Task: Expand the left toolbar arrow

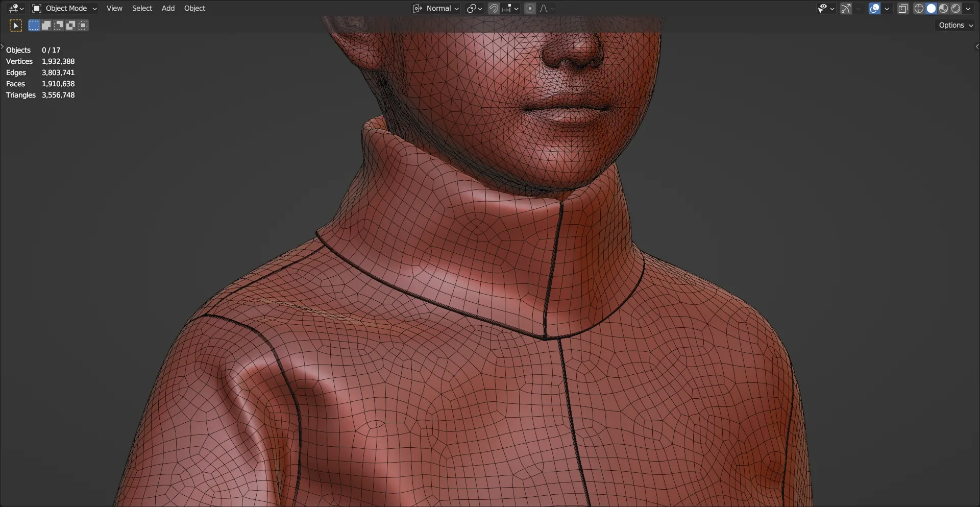Action: click(2, 46)
